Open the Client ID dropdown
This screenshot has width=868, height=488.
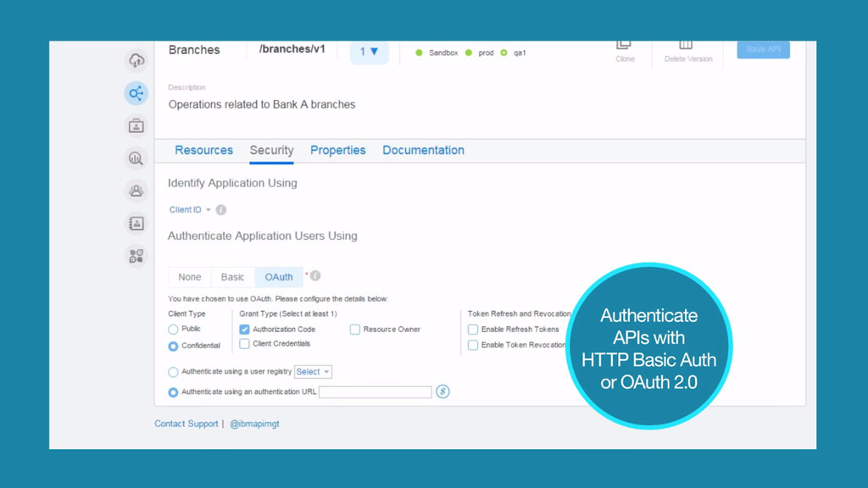[x=190, y=210]
